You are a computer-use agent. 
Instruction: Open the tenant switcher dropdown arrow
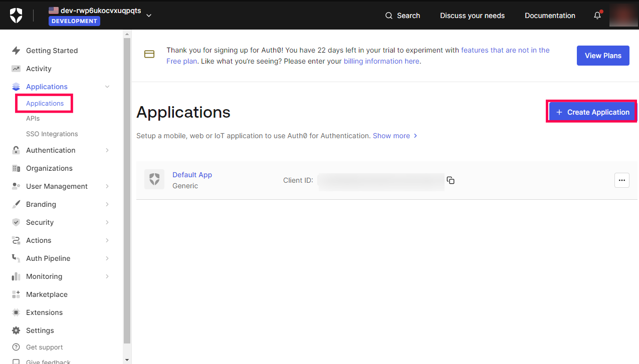pyautogui.click(x=149, y=16)
